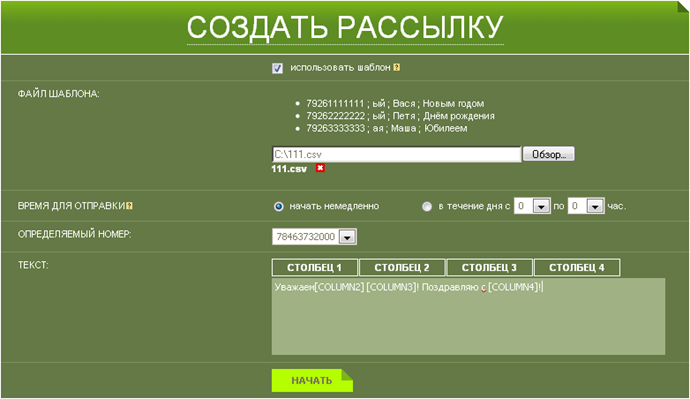Click the НАЧАТЬ start button
This screenshot has height=399, width=690.
point(312,381)
